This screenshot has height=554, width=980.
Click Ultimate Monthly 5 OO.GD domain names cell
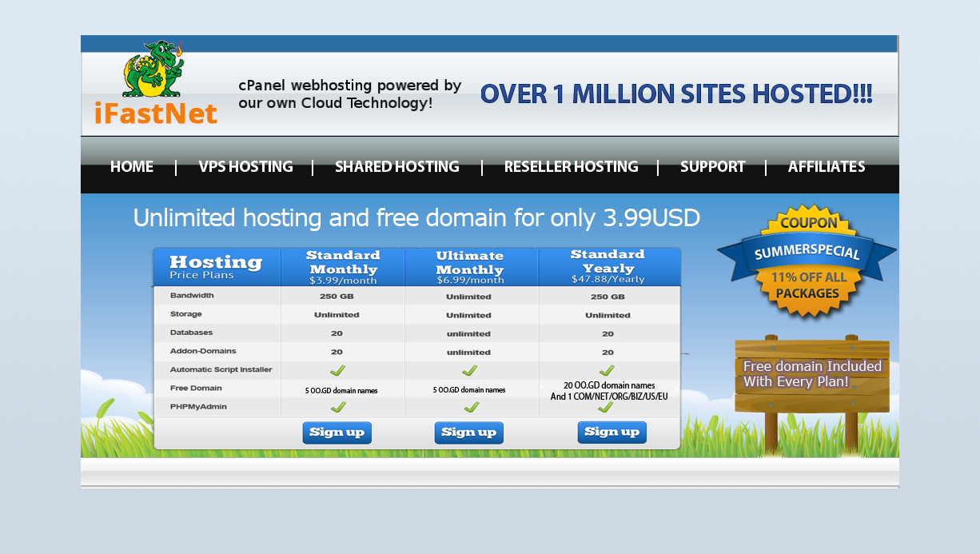pyautogui.click(x=469, y=390)
